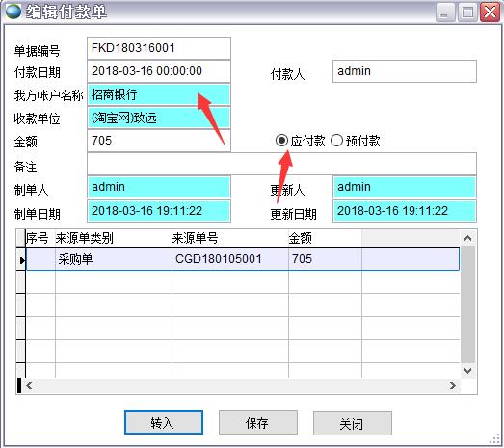Click the 金额 field containing 705
This screenshot has width=504, height=448.
159,141
